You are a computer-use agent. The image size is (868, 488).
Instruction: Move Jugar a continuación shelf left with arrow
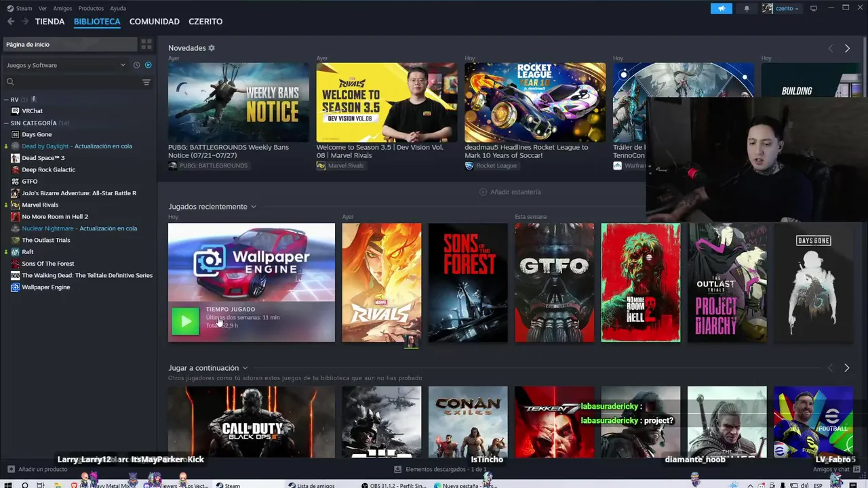[831, 367]
